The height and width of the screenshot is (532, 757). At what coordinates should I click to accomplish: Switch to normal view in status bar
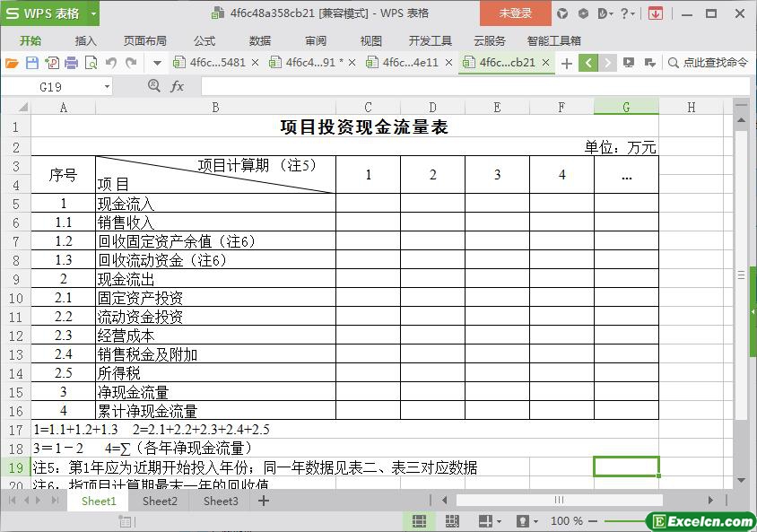419,521
